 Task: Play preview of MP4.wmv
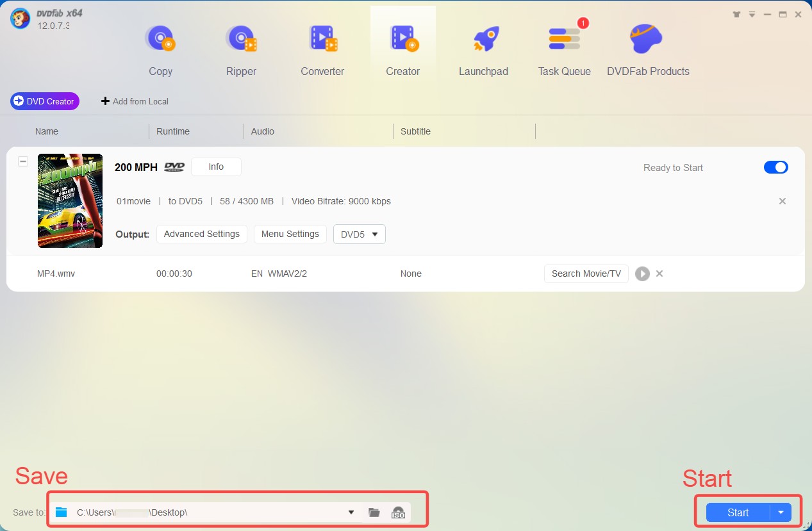642,274
